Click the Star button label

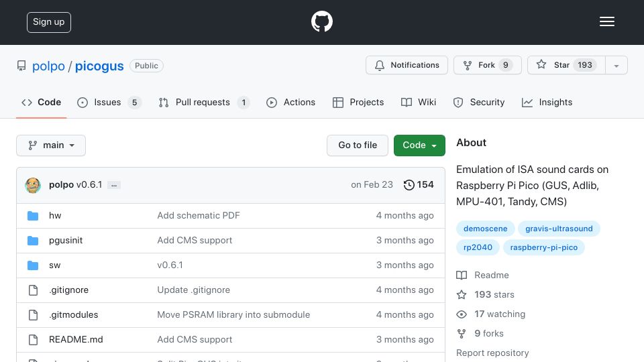point(561,65)
